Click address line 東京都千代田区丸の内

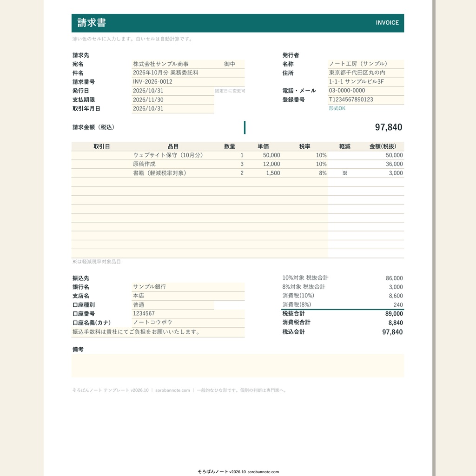[366, 73]
